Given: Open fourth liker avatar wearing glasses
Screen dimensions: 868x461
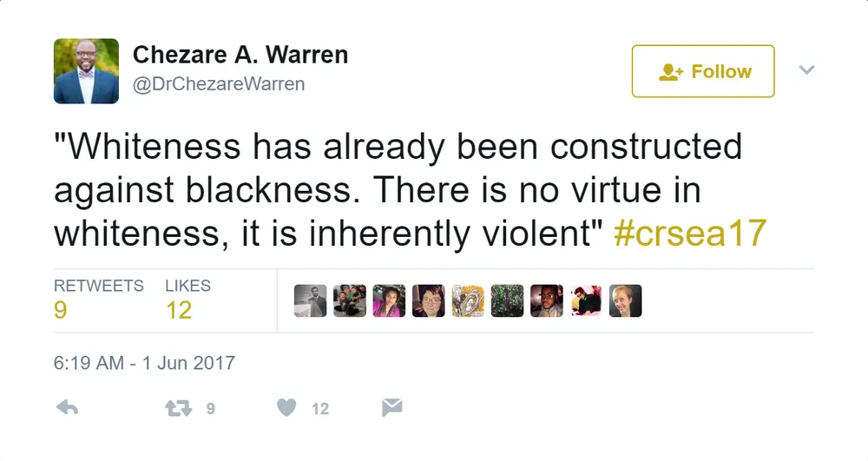Looking at the screenshot, I should [x=429, y=301].
